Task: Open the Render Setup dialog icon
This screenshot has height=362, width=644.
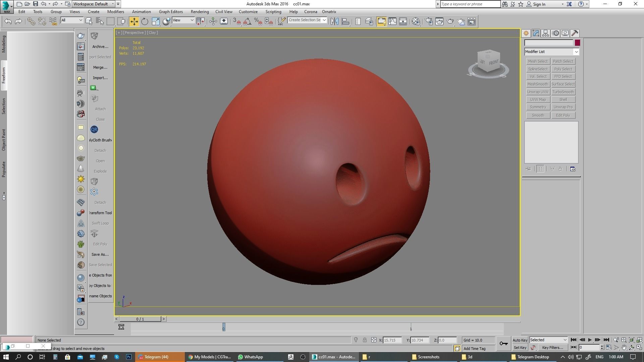Action: tap(429, 21)
